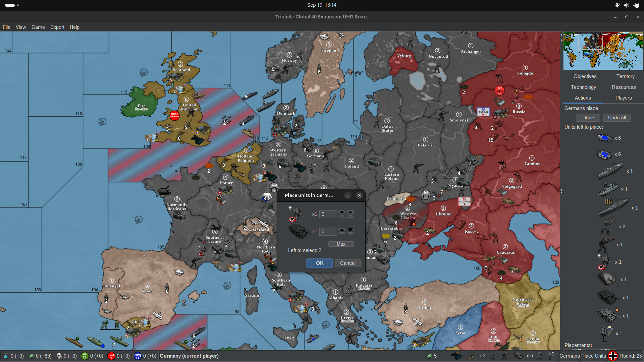Click the officer unit icon in dialog
The image size is (644, 362).
(x=296, y=214)
